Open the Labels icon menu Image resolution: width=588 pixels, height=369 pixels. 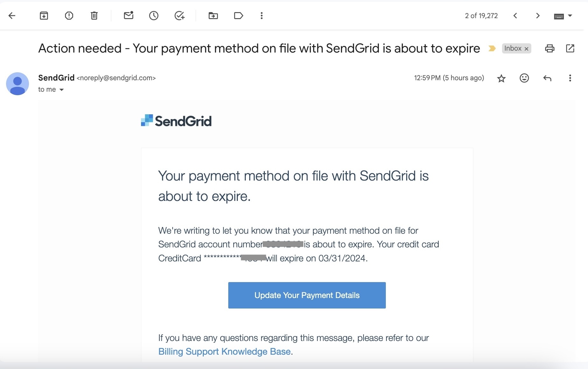tap(238, 16)
